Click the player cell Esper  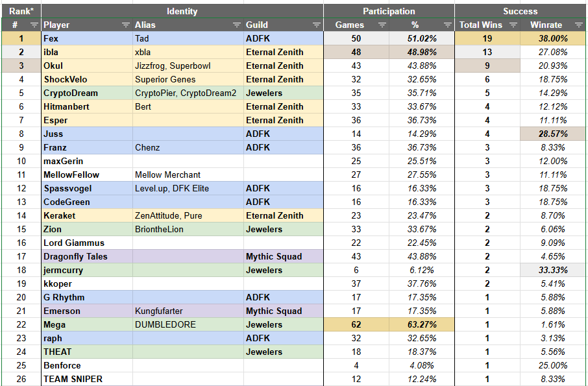point(87,120)
